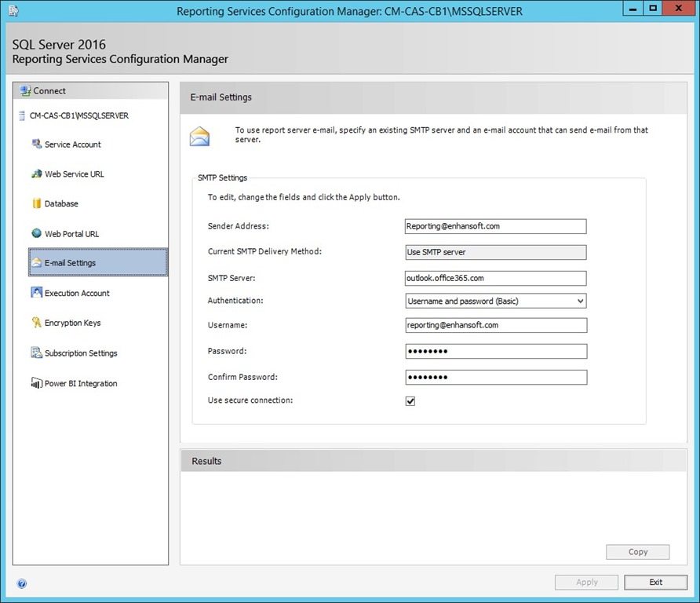Open the Service Account page

(73, 144)
